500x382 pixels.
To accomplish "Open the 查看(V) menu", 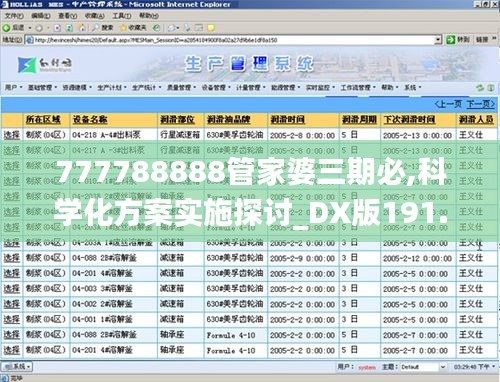I will pyautogui.click(x=67, y=16).
